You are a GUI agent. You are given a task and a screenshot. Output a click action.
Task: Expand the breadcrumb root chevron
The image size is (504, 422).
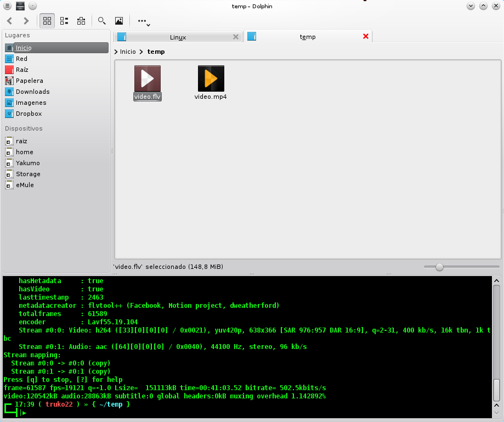click(x=115, y=51)
